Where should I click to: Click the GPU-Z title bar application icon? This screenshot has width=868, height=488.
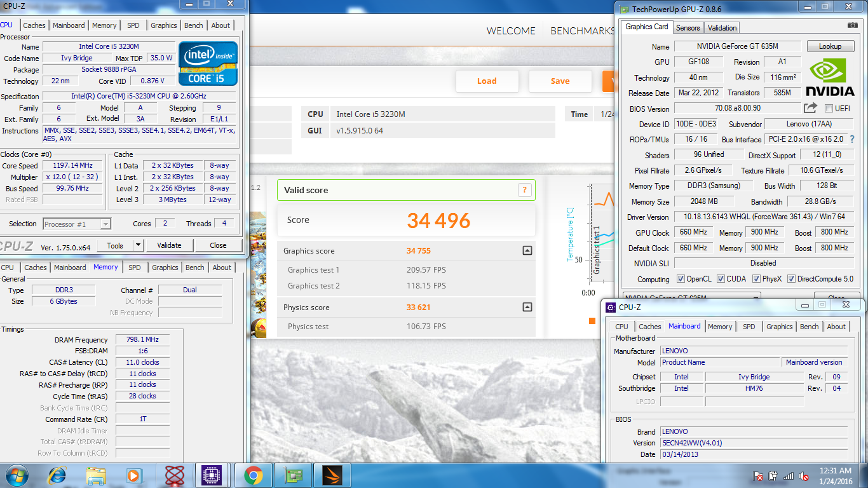coord(625,10)
